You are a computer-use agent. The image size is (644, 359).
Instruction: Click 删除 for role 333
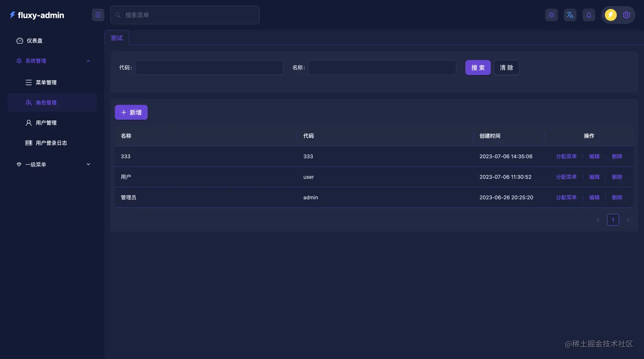tap(617, 156)
